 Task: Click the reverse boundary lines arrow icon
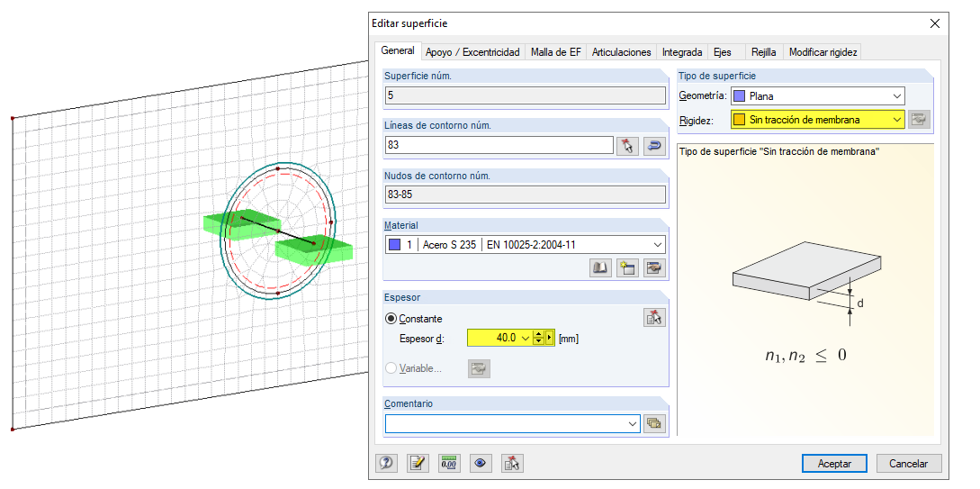(654, 146)
